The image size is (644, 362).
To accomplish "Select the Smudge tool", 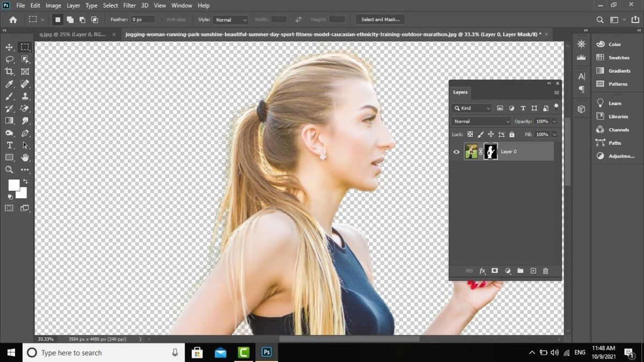I will point(25,121).
